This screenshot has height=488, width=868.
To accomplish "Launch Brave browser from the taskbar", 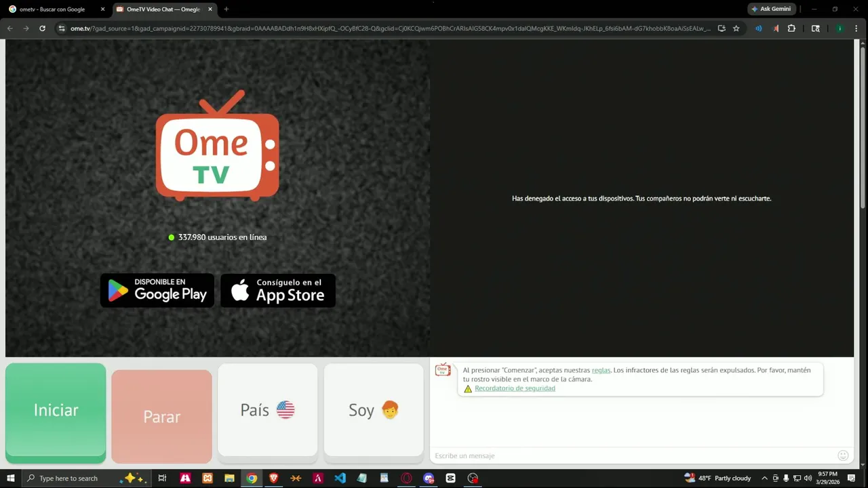I will 274,478.
